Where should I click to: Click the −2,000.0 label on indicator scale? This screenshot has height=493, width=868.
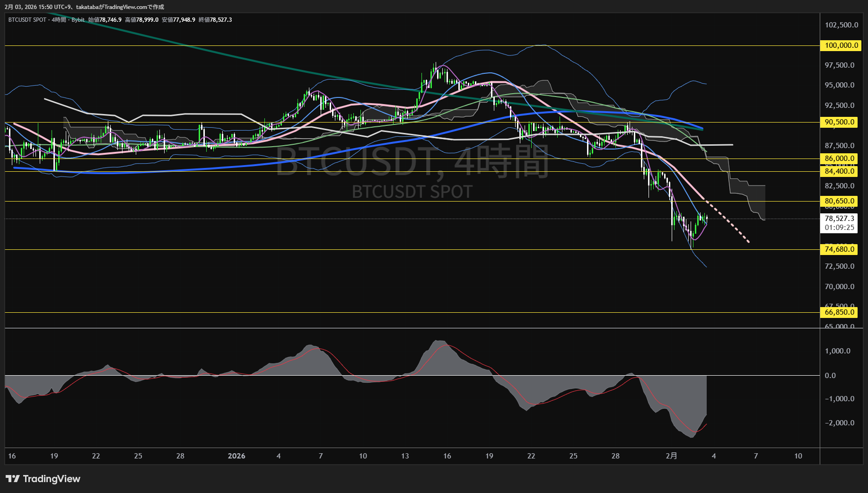(x=840, y=423)
